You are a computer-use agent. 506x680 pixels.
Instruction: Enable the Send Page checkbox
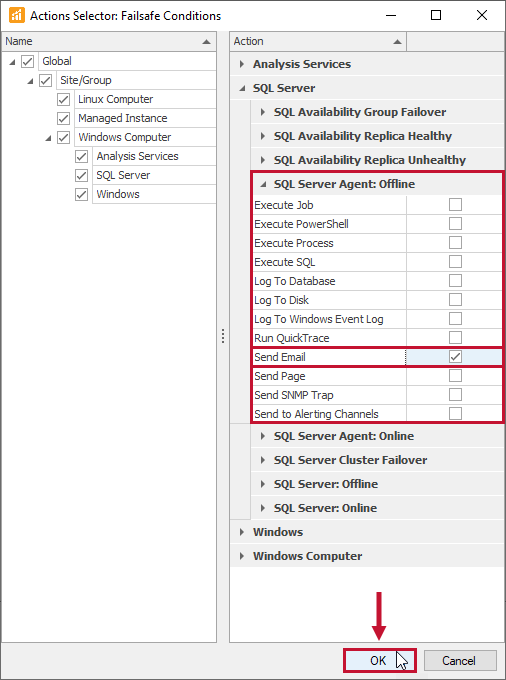click(x=455, y=376)
